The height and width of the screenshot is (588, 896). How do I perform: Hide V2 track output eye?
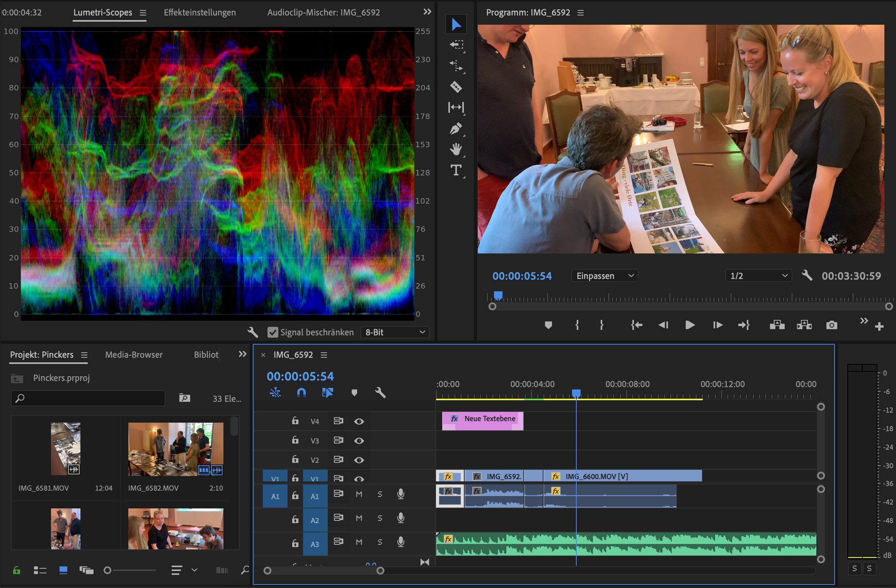coord(359,460)
